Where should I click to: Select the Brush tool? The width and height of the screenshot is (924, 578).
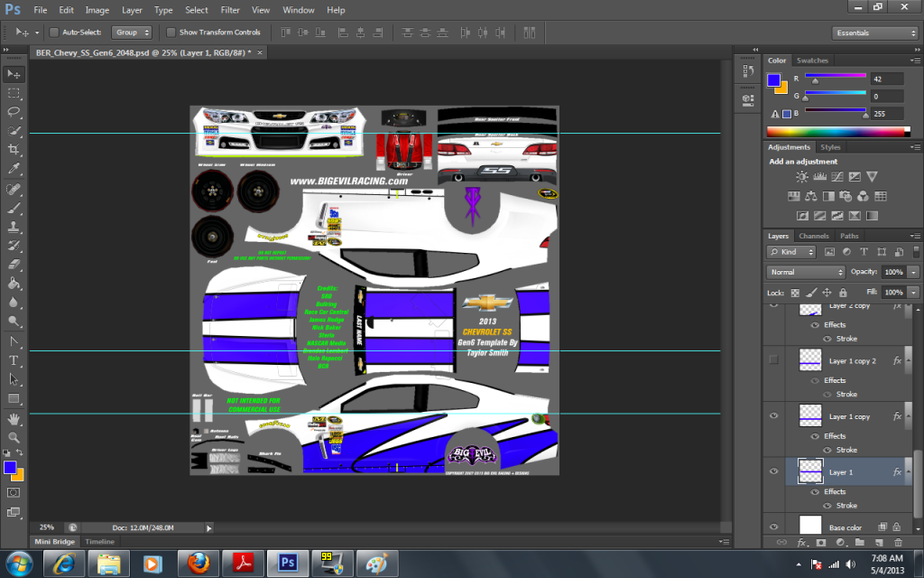[x=14, y=208]
